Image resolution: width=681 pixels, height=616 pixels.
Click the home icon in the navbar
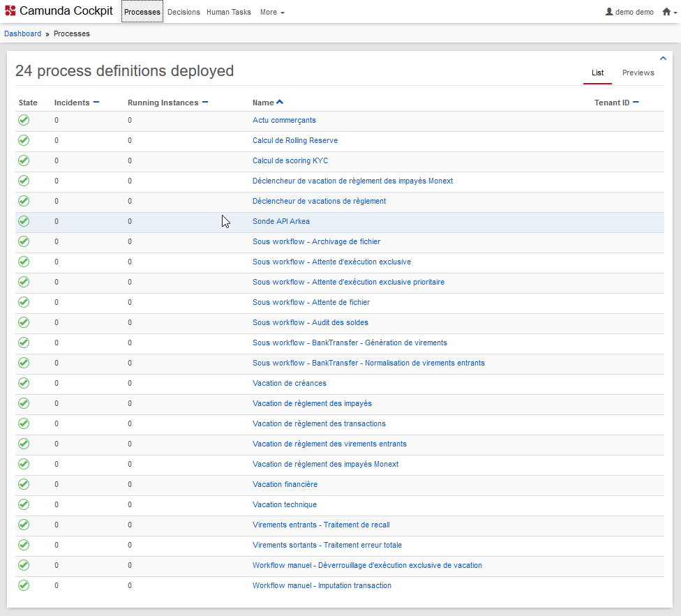[x=666, y=12]
